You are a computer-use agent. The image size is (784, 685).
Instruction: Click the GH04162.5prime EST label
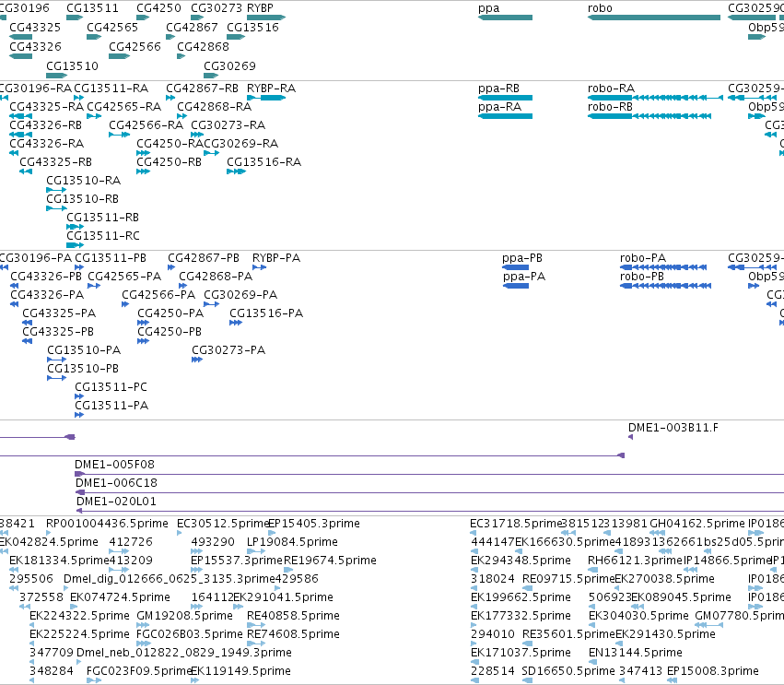[x=697, y=524]
